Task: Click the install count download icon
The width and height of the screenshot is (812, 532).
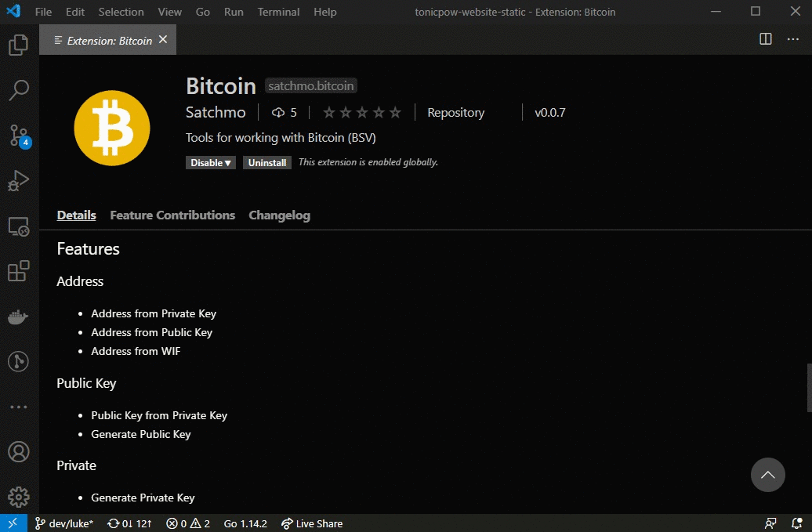Action: tap(278, 112)
